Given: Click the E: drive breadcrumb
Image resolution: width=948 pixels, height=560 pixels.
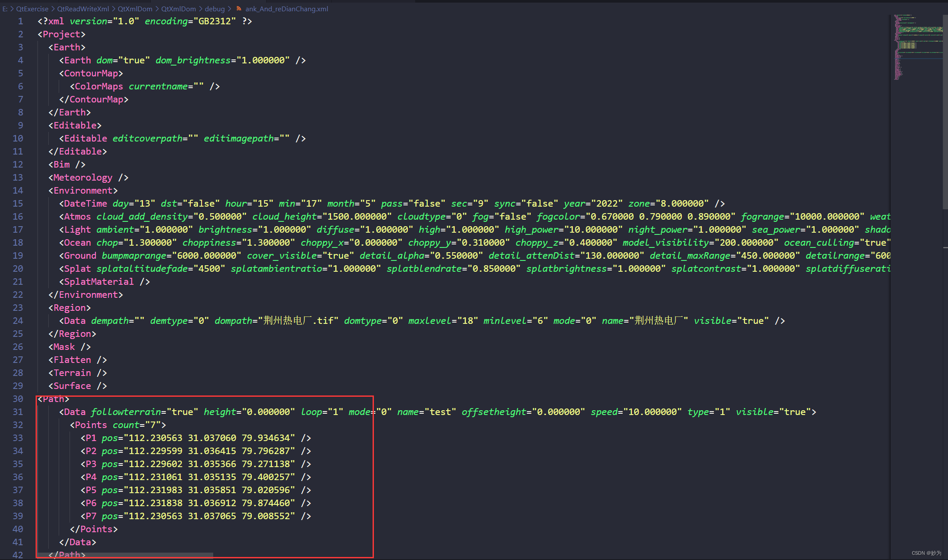Looking at the screenshot, I should tap(5, 9).
